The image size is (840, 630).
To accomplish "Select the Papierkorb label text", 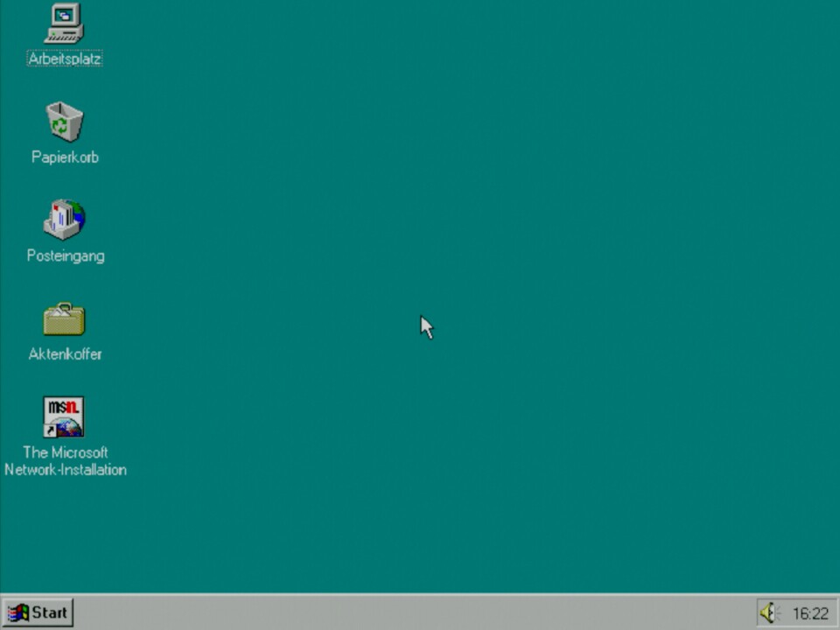I will tap(64, 157).
